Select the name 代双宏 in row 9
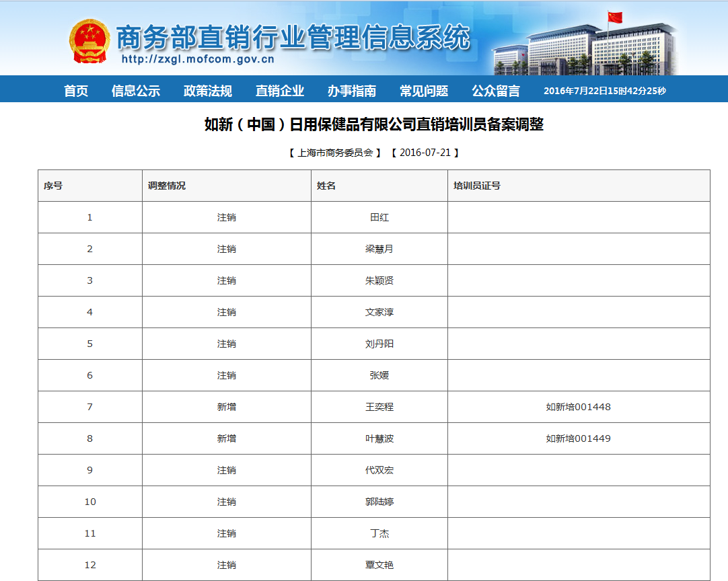This screenshot has height=581, width=728. [379, 469]
